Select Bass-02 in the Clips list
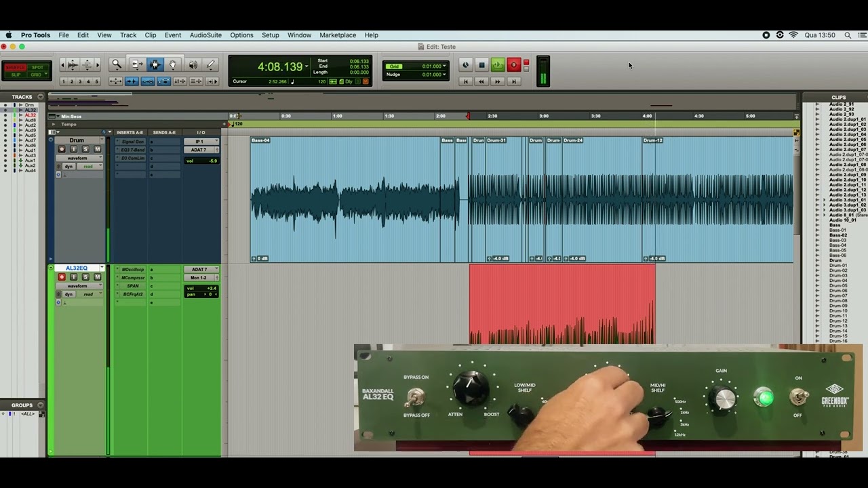The width and height of the screenshot is (868, 488). [x=838, y=235]
